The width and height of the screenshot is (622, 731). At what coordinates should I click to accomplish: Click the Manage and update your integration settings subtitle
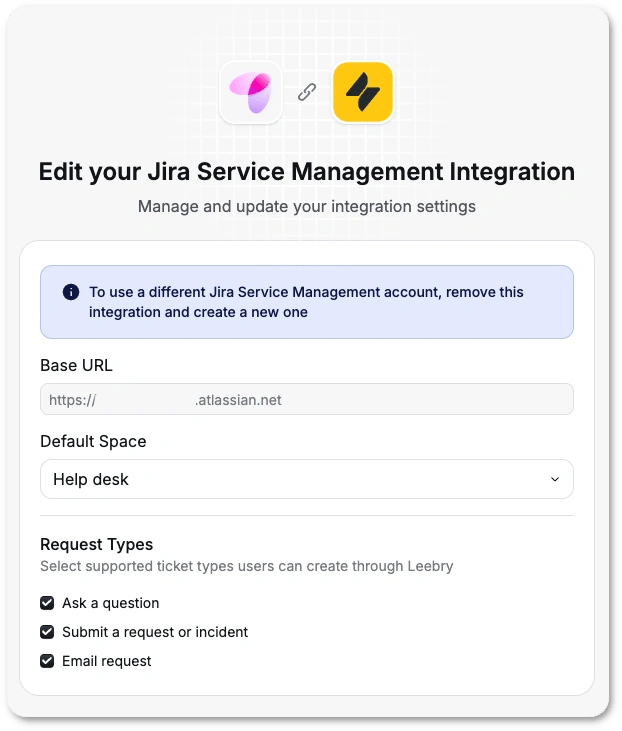pos(307,207)
